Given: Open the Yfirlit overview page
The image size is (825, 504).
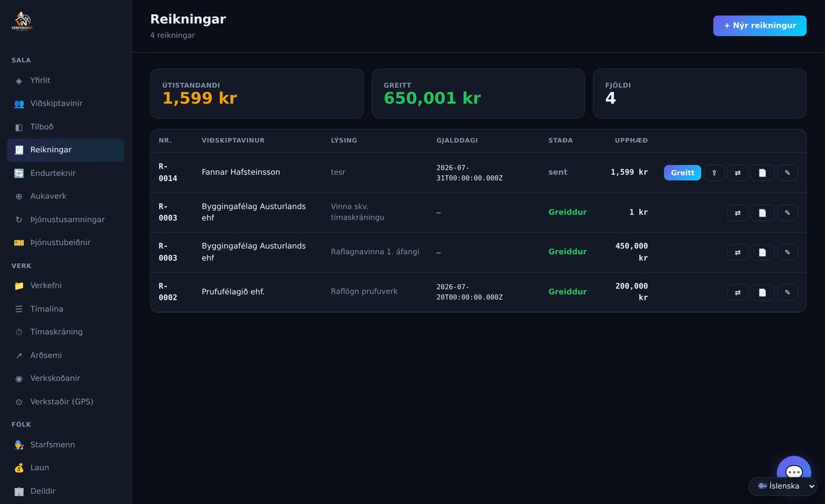Looking at the screenshot, I should click(65, 81).
